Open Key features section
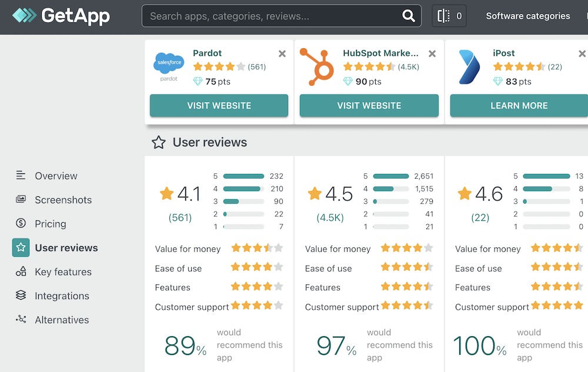The width and height of the screenshot is (588, 372). (x=63, y=272)
